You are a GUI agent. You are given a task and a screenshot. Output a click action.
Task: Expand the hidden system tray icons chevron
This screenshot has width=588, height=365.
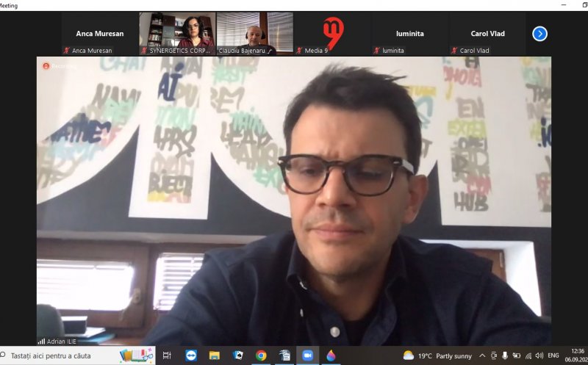click(482, 355)
